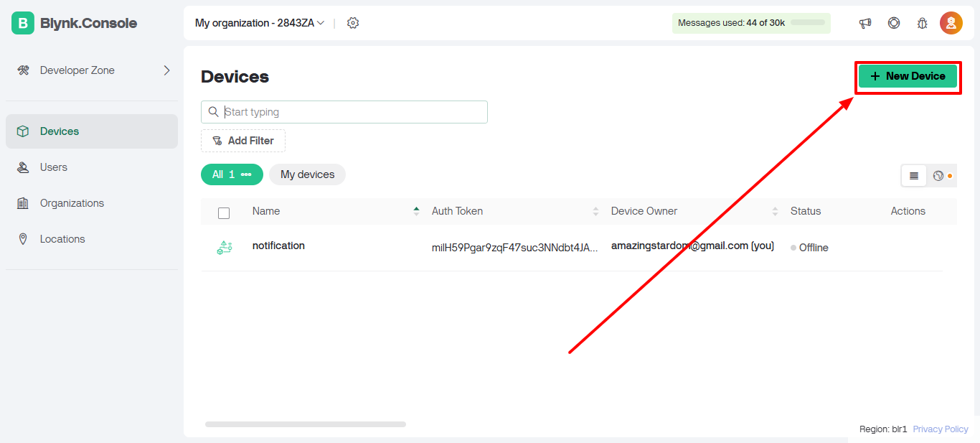This screenshot has width=980, height=443.
Task: Click the Actions column header
Action: pos(908,211)
